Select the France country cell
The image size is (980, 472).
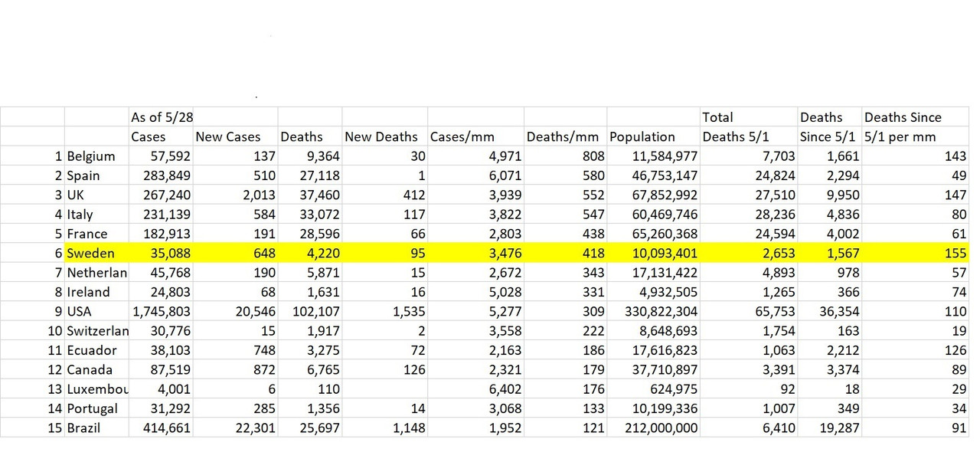click(96, 234)
